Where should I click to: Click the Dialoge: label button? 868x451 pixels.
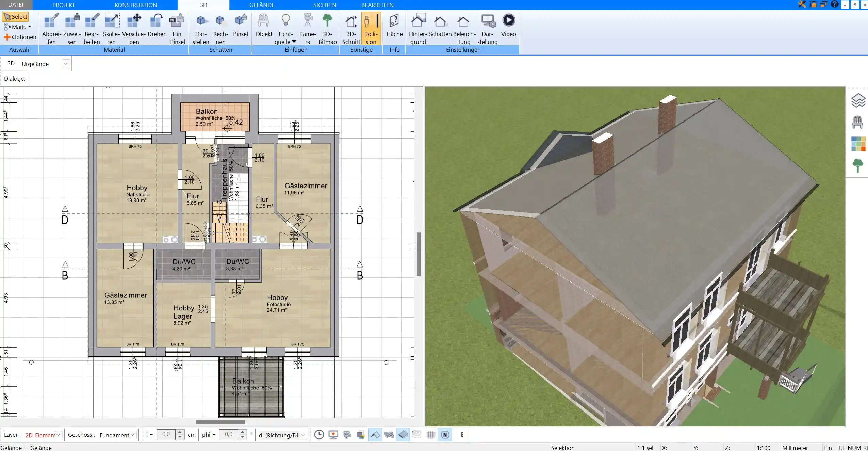coord(15,79)
